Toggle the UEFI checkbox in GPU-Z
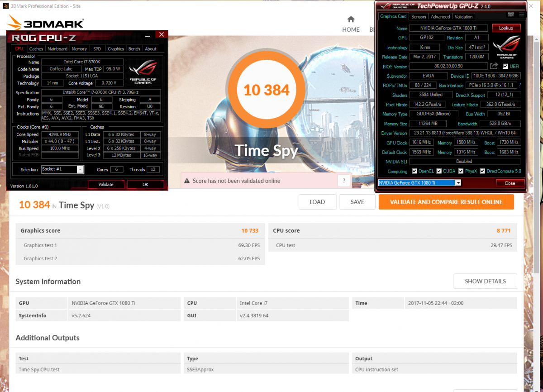The image size is (543, 392). 505,67
